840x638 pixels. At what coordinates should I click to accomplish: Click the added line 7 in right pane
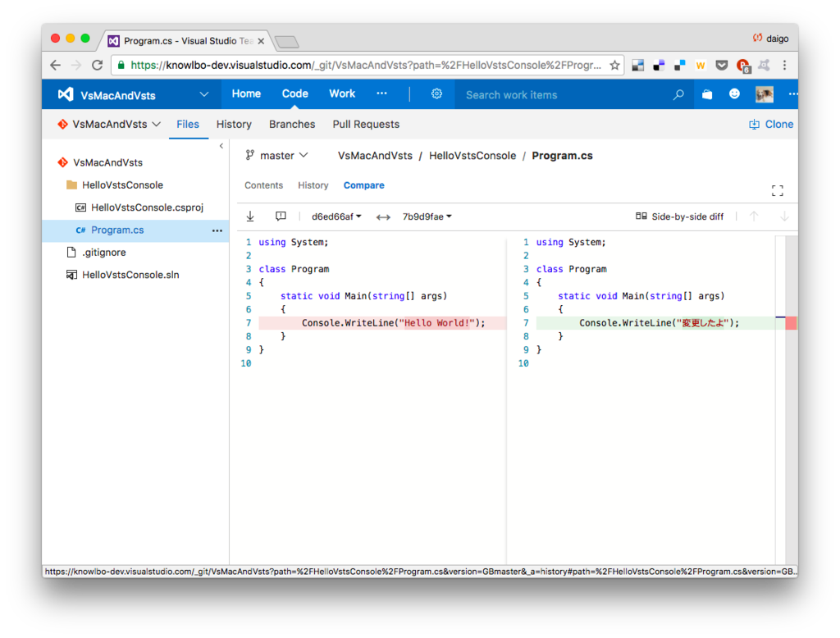[655, 323]
